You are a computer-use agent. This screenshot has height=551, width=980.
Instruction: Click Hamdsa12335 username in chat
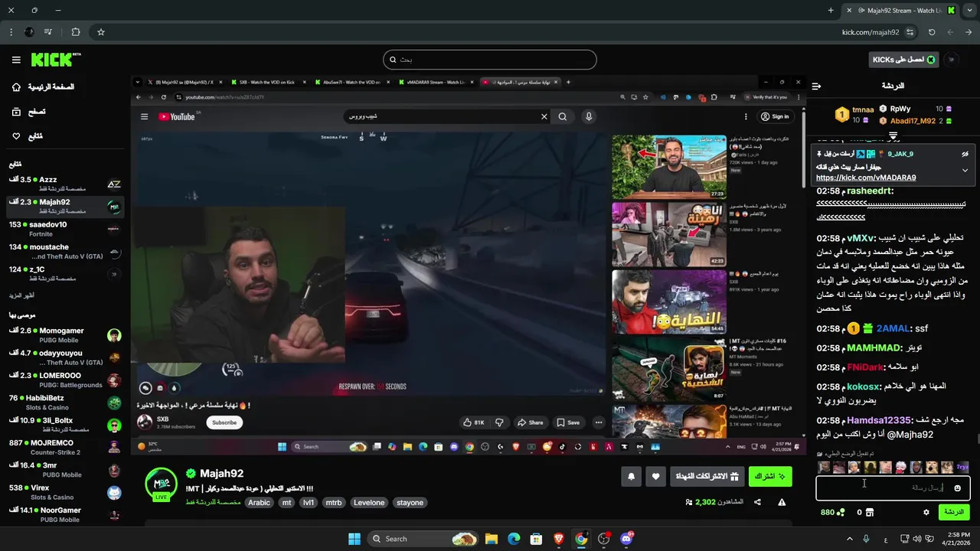pos(879,420)
